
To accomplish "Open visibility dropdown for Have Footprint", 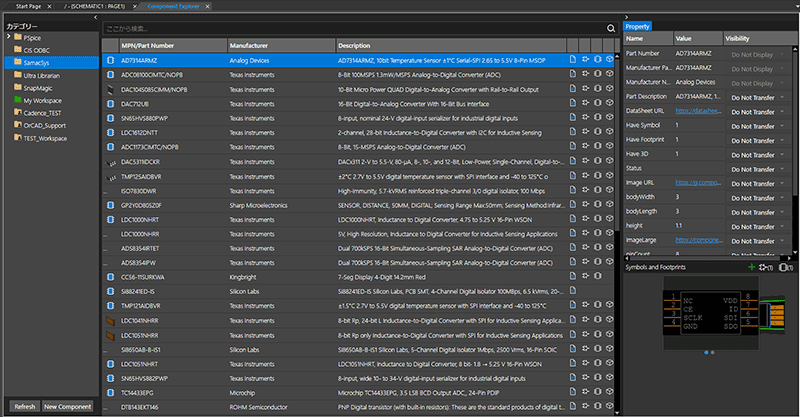I will click(x=782, y=140).
